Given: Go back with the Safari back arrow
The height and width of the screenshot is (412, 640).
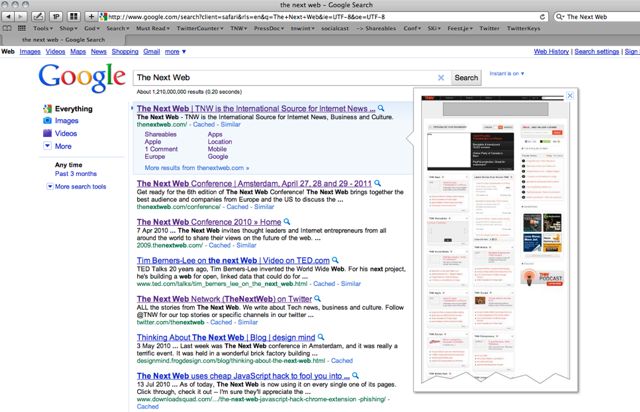Looking at the screenshot, I should (8, 17).
